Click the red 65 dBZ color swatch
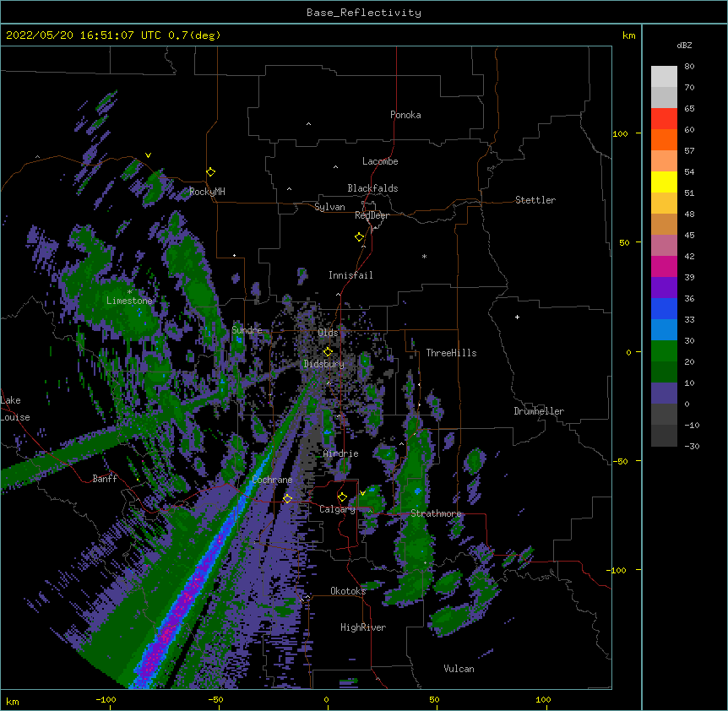This screenshot has height=711, width=728. (x=664, y=118)
